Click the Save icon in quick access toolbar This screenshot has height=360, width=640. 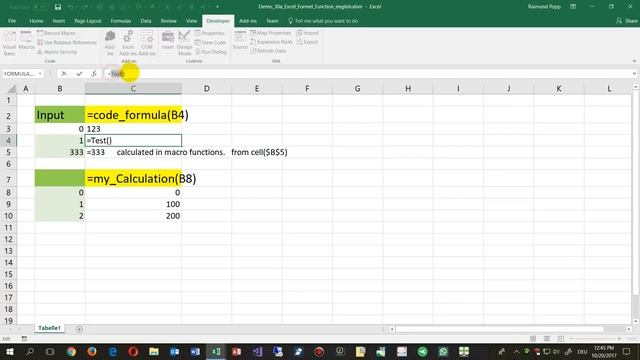click(x=58, y=7)
